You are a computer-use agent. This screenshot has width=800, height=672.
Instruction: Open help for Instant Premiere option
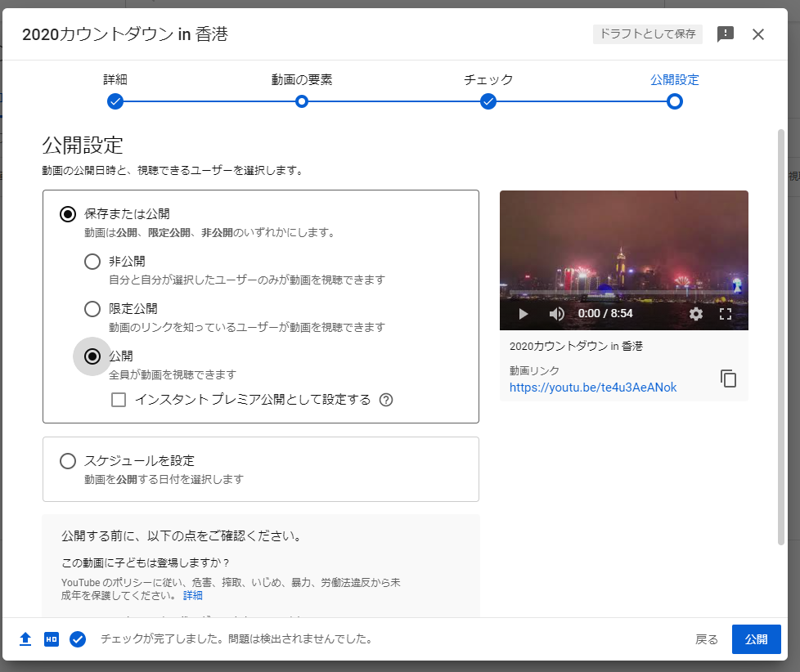[387, 400]
